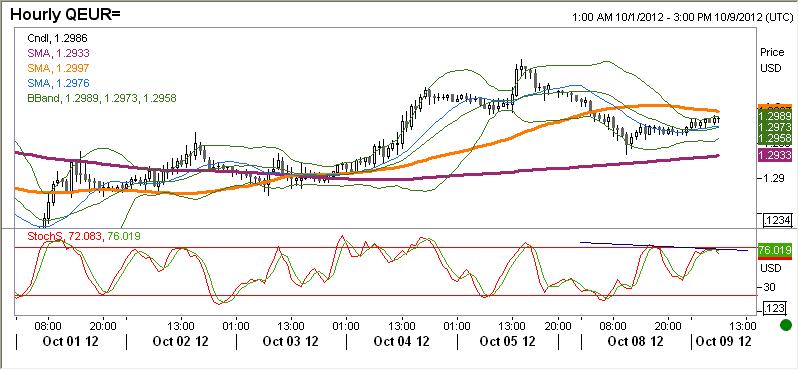The image size is (799, 370).
Task: Click the Oct 01 12 date label
Action: tap(70, 341)
